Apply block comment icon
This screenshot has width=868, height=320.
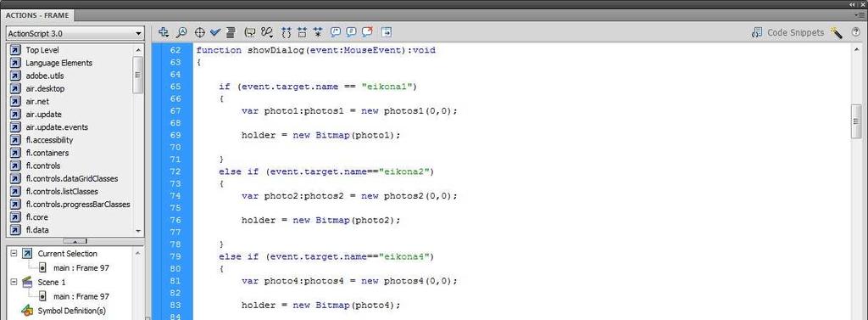(x=336, y=32)
